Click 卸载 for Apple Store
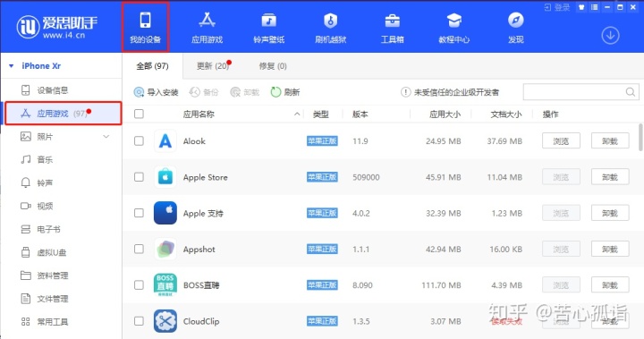This screenshot has width=644, height=339. [610, 177]
